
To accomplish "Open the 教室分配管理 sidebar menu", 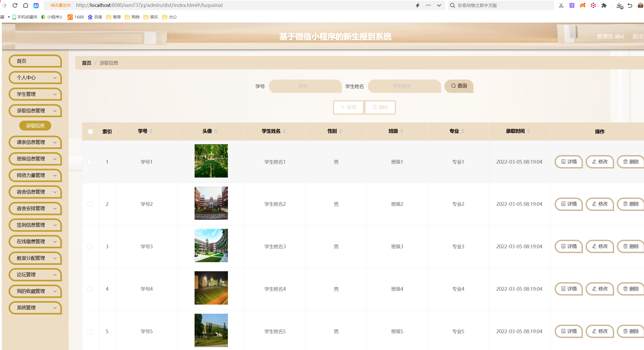I will pyautogui.click(x=35, y=258).
